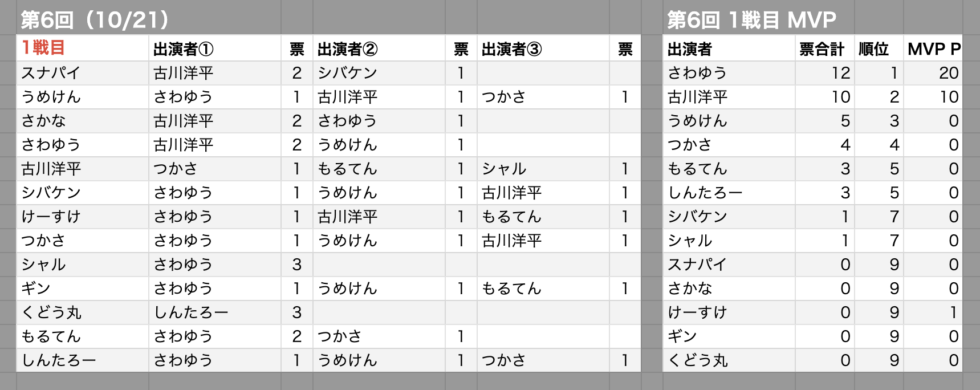This screenshot has height=390, width=980.
Task: Select the 票合計 header cell
Action: pos(822,50)
